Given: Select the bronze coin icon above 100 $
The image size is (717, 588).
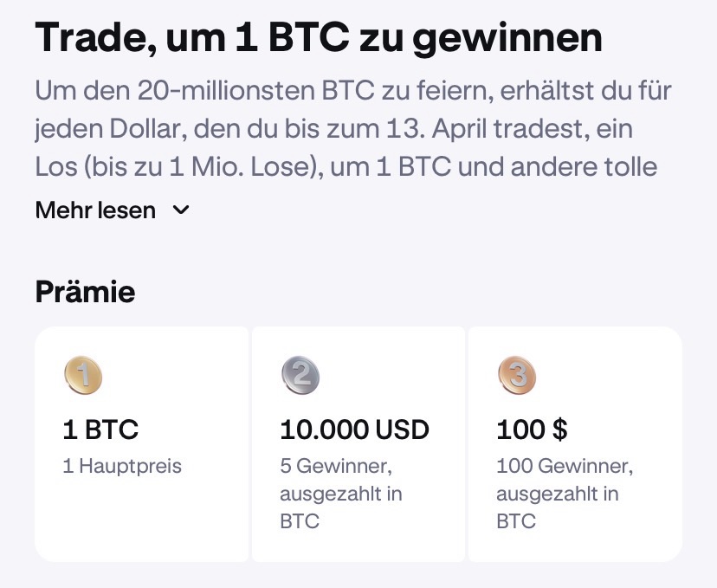Looking at the screenshot, I should (518, 376).
